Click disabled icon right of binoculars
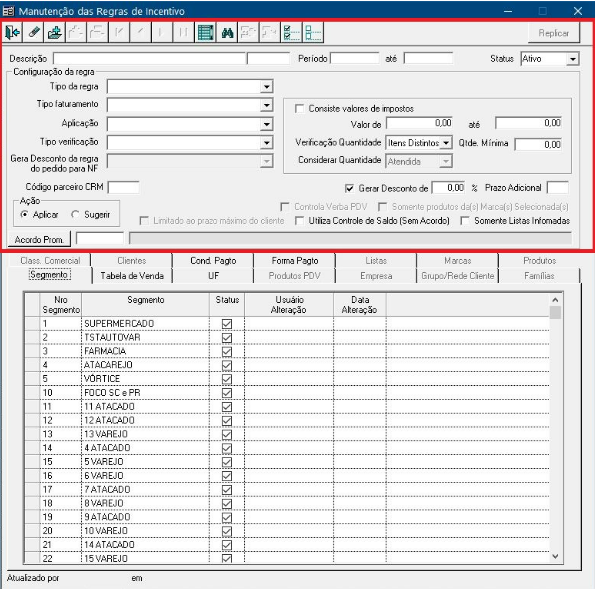This screenshot has width=595, height=589. 248,33
